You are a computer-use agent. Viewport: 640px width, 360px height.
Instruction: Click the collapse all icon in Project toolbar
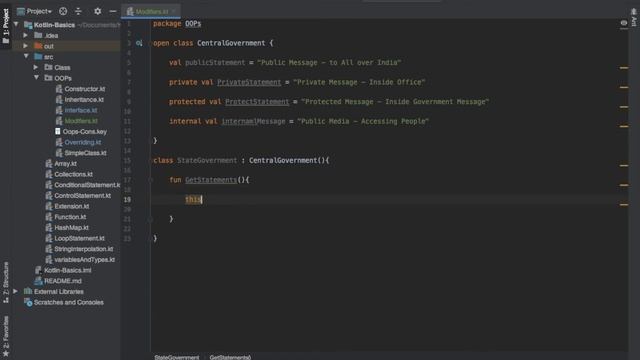click(x=78, y=11)
